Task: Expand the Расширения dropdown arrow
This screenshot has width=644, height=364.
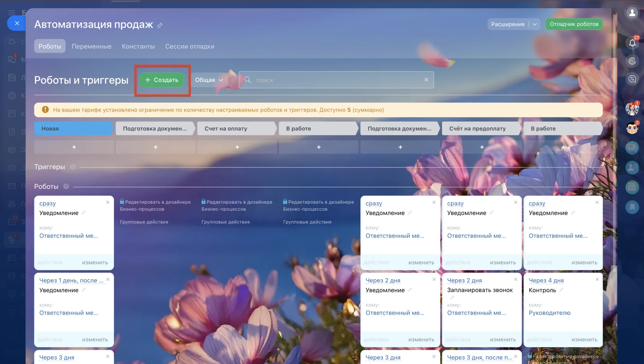Action: click(x=535, y=24)
